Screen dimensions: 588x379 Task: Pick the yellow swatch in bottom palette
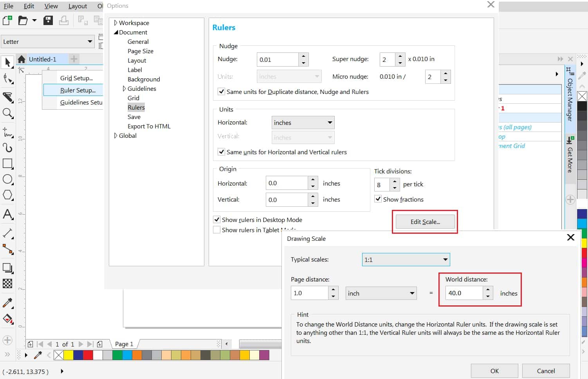tap(69, 355)
